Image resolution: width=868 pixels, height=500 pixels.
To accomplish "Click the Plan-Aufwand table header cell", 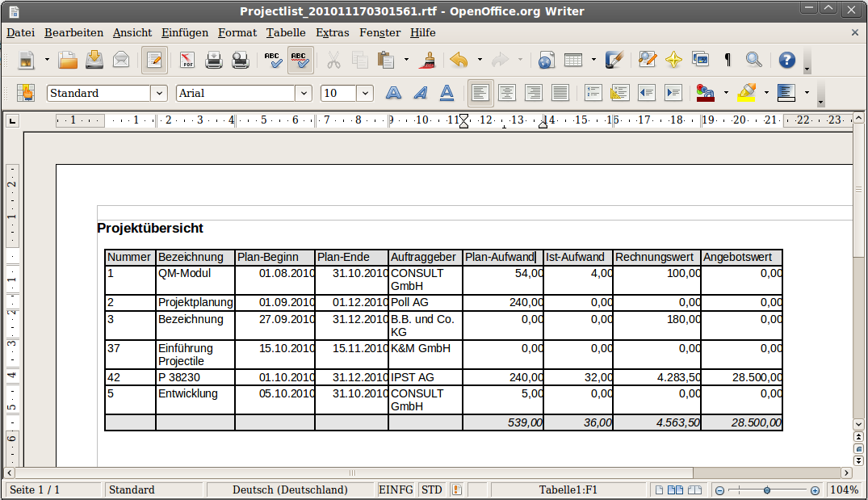I will point(501,258).
